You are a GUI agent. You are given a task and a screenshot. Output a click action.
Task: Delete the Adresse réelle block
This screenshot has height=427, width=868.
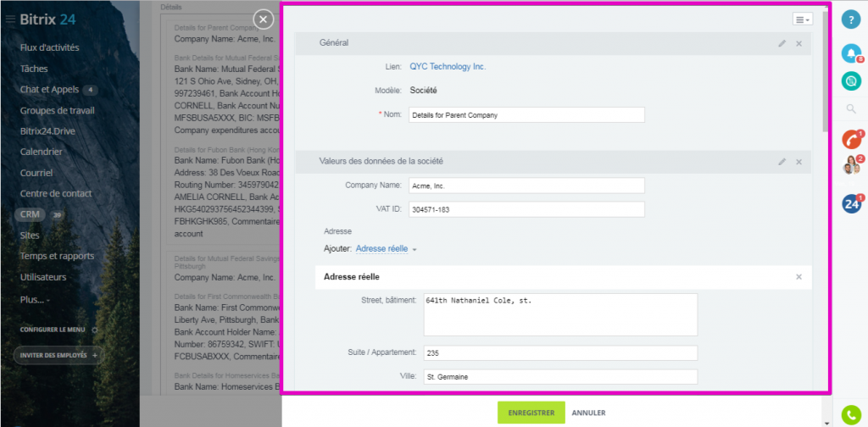798,276
